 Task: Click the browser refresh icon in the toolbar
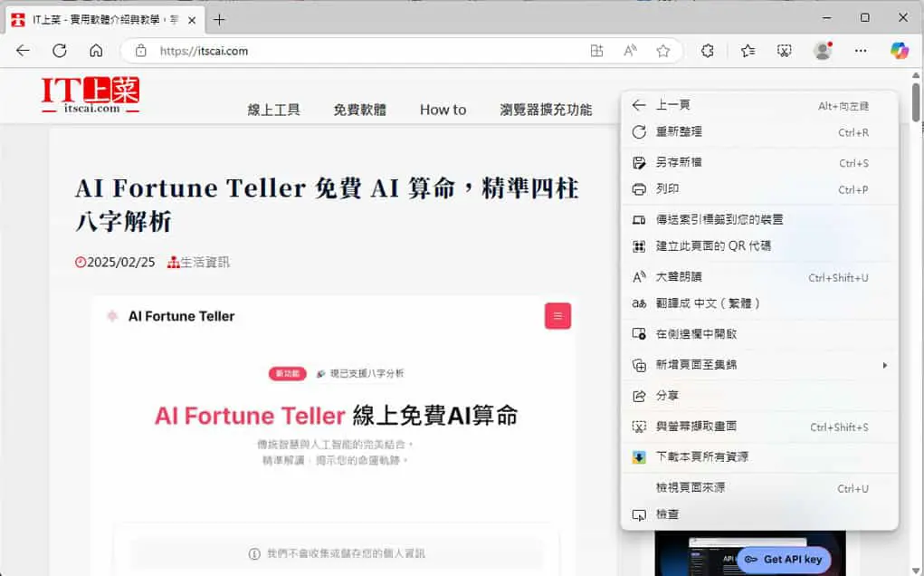pyautogui.click(x=60, y=51)
